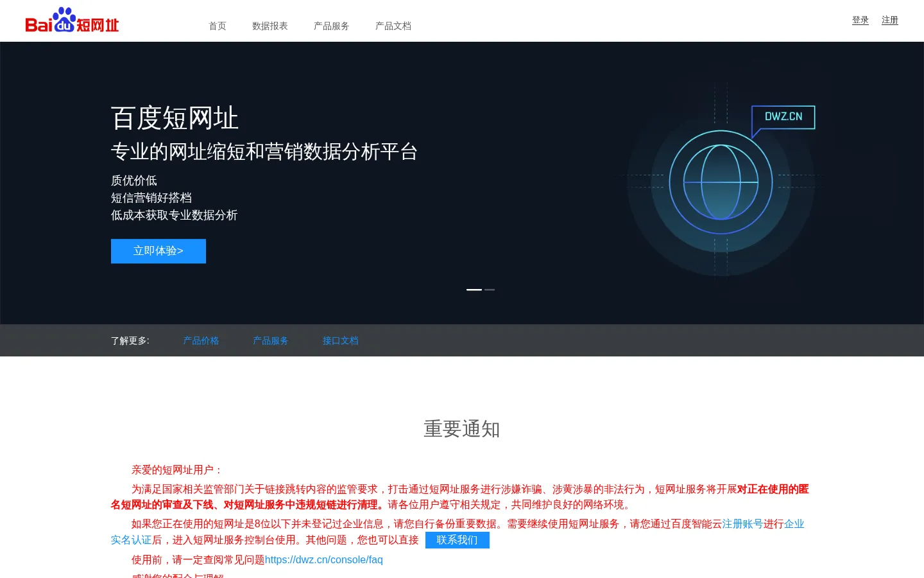Click the 低成本获取专业数据分析 text

[175, 215]
